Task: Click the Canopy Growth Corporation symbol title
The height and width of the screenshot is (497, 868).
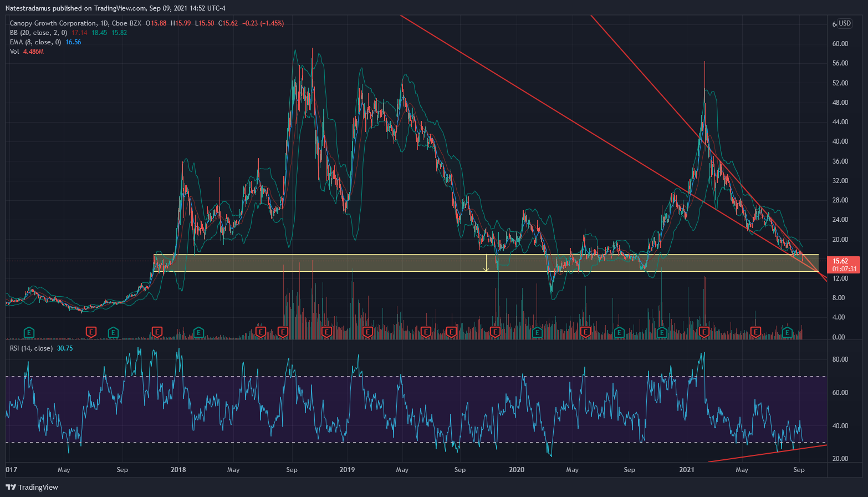Action: pos(53,23)
